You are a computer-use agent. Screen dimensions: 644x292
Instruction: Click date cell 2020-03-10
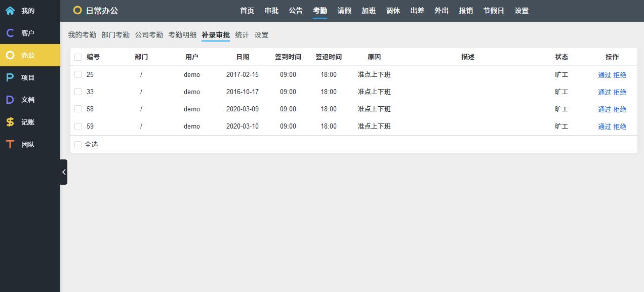point(243,126)
